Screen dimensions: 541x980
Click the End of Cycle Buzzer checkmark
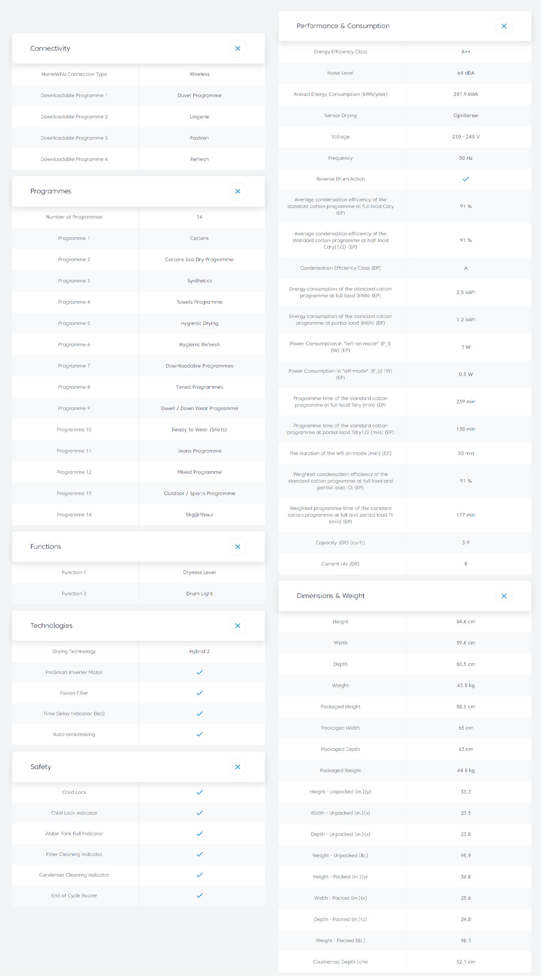tap(199, 896)
